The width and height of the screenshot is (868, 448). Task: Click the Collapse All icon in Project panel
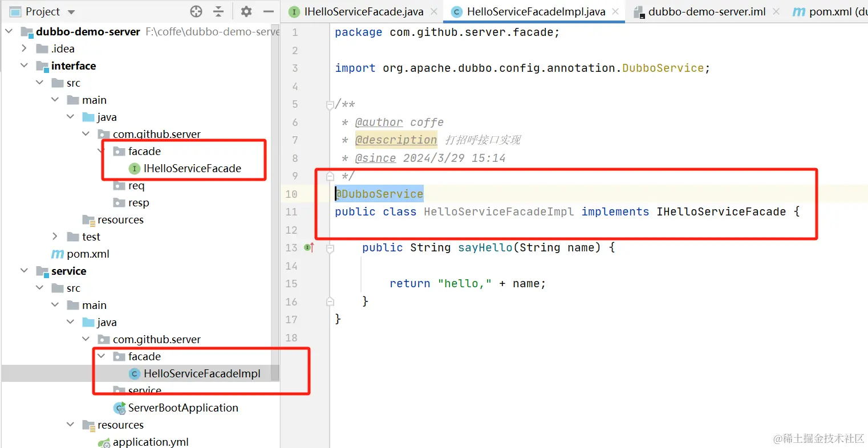coord(218,11)
